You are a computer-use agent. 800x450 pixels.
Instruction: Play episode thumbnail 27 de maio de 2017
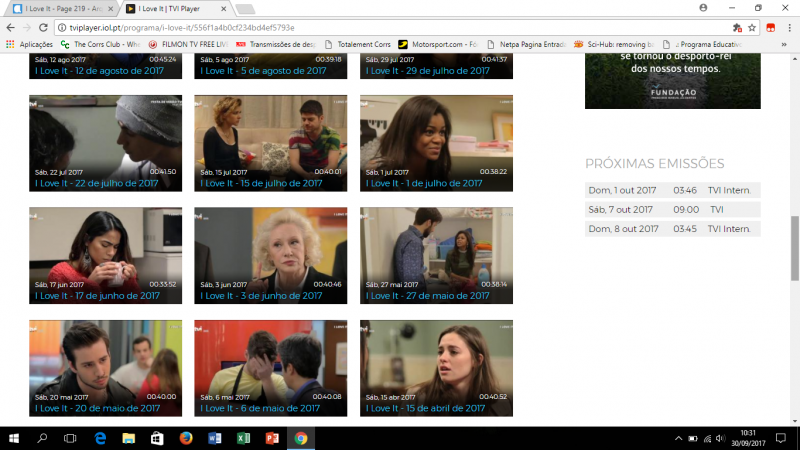(436, 255)
